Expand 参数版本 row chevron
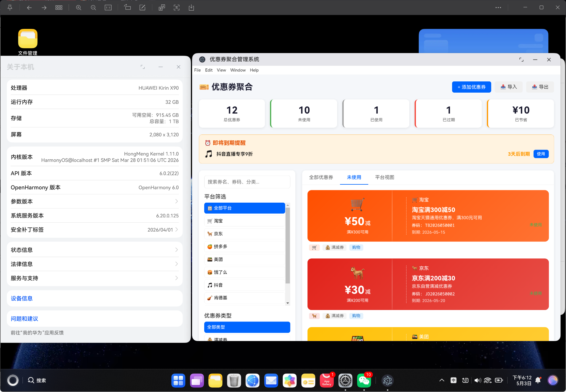The height and width of the screenshot is (392, 566). (x=176, y=201)
